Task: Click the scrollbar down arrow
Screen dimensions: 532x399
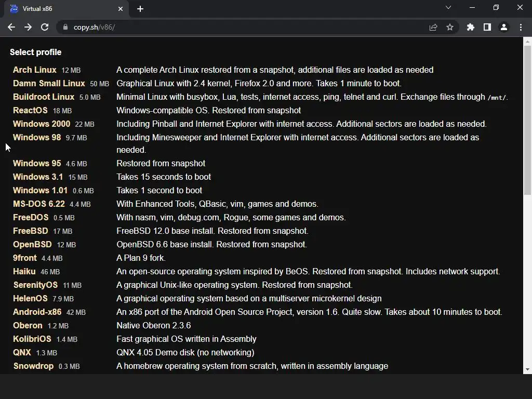Action: pyautogui.click(x=527, y=369)
